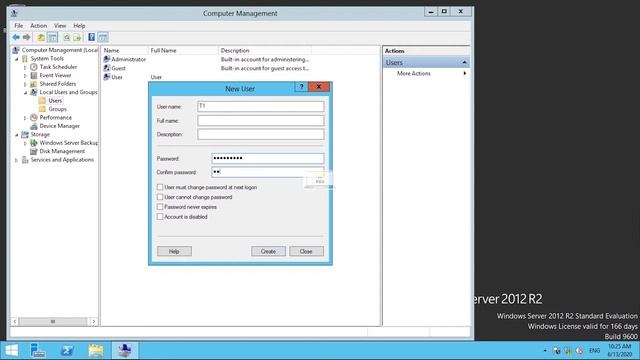Open the Windows Start button
Image resolution: width=640 pixels, height=360 pixels.
tap(11, 351)
